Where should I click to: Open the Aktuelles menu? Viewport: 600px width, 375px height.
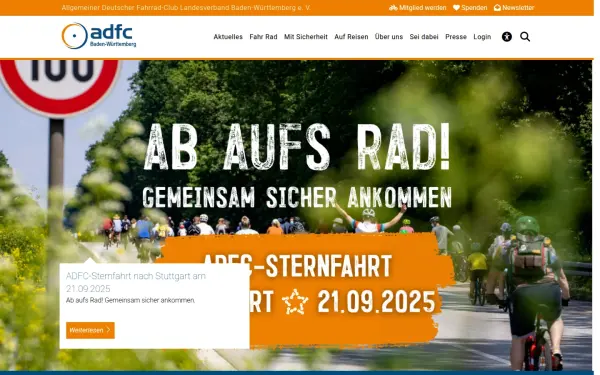[228, 37]
